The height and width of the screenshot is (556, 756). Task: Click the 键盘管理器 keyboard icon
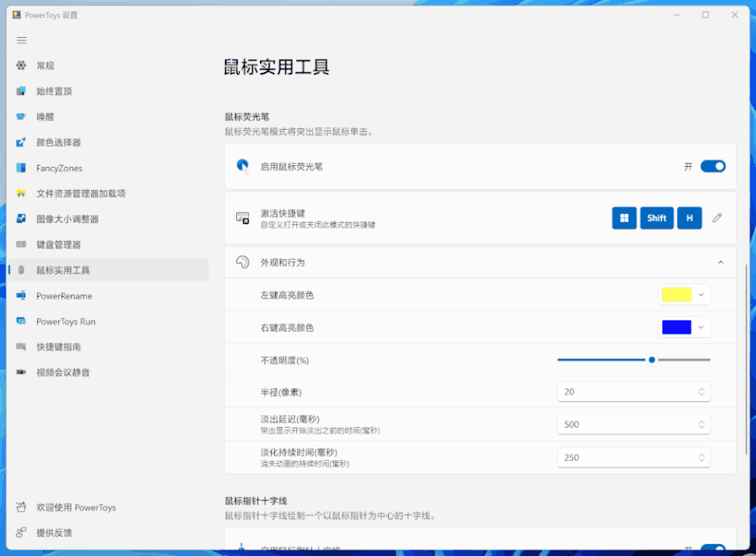(21, 244)
